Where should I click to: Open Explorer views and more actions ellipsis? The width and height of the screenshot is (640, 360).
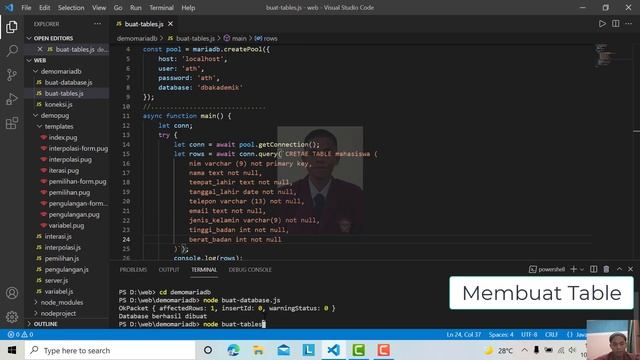point(97,24)
